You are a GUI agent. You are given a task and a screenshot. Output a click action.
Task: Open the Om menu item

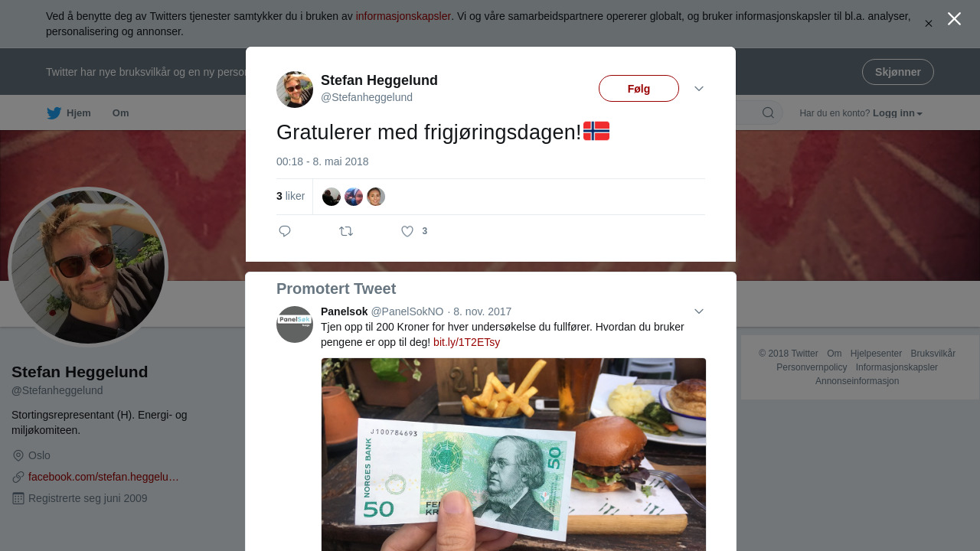tap(121, 113)
